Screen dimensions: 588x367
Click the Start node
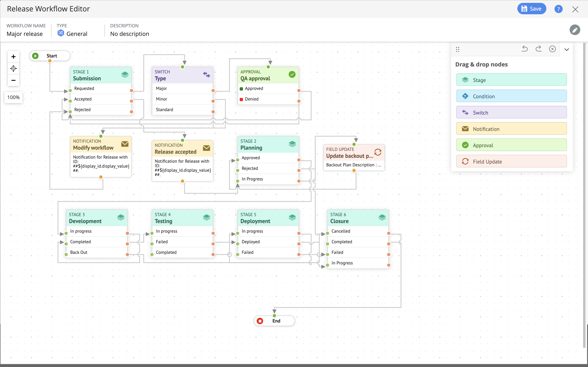coord(50,56)
